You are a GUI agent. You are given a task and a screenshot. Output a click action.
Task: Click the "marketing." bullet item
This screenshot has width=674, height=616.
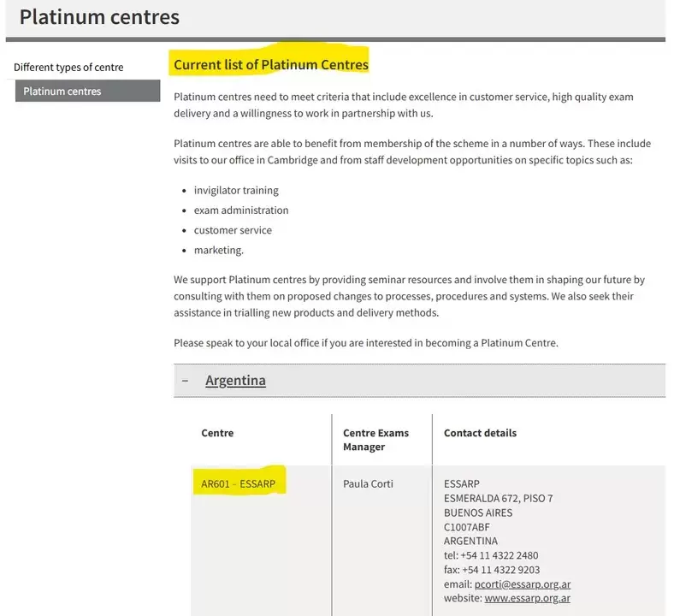(x=219, y=251)
